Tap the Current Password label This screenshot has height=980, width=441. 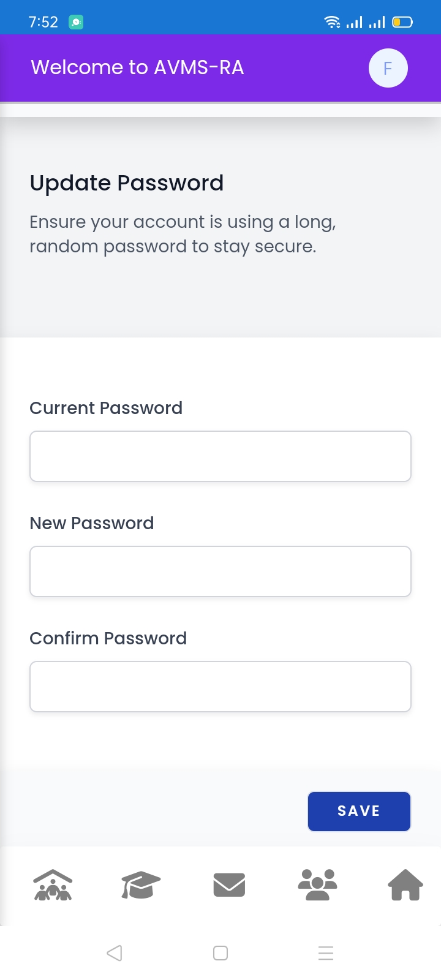point(106,408)
